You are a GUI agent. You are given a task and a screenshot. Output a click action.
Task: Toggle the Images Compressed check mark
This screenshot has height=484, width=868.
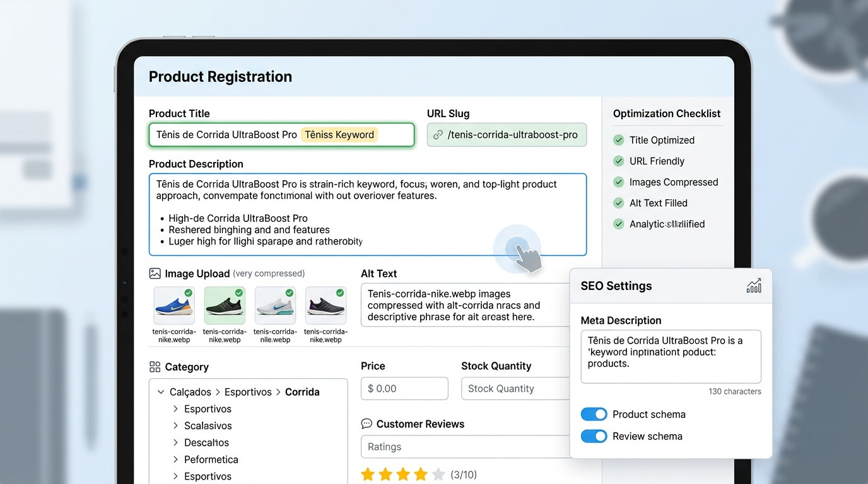[x=619, y=182]
